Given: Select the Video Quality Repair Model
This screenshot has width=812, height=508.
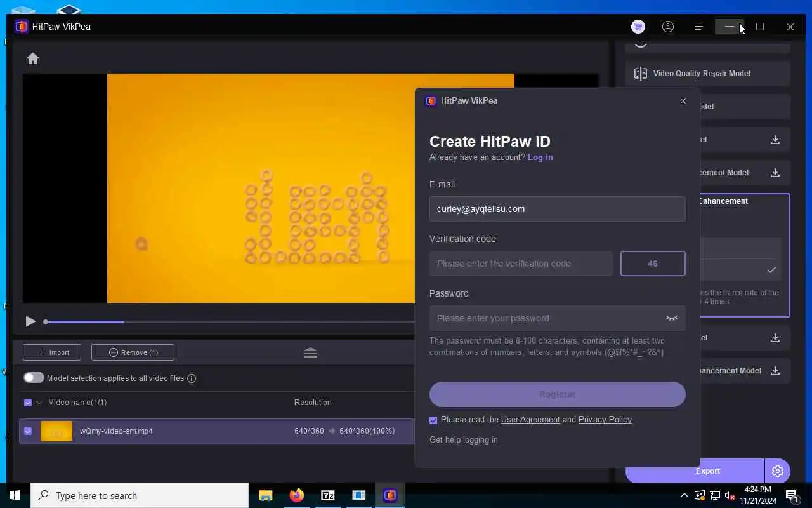Looking at the screenshot, I should [708, 74].
